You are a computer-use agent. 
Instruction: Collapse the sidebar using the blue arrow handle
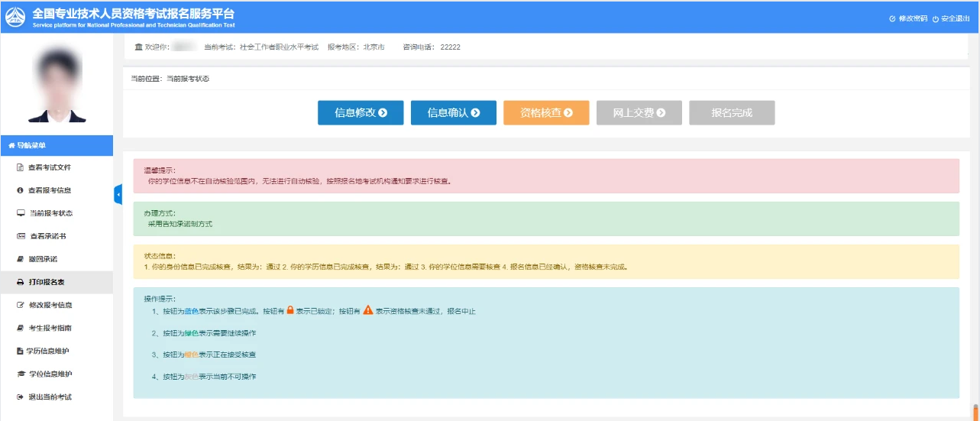click(x=118, y=195)
